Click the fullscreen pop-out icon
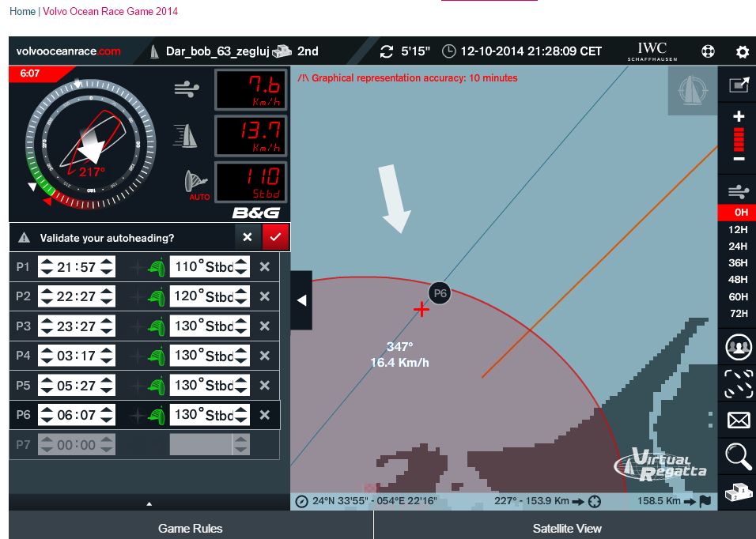The width and height of the screenshot is (756, 539). pos(738,85)
